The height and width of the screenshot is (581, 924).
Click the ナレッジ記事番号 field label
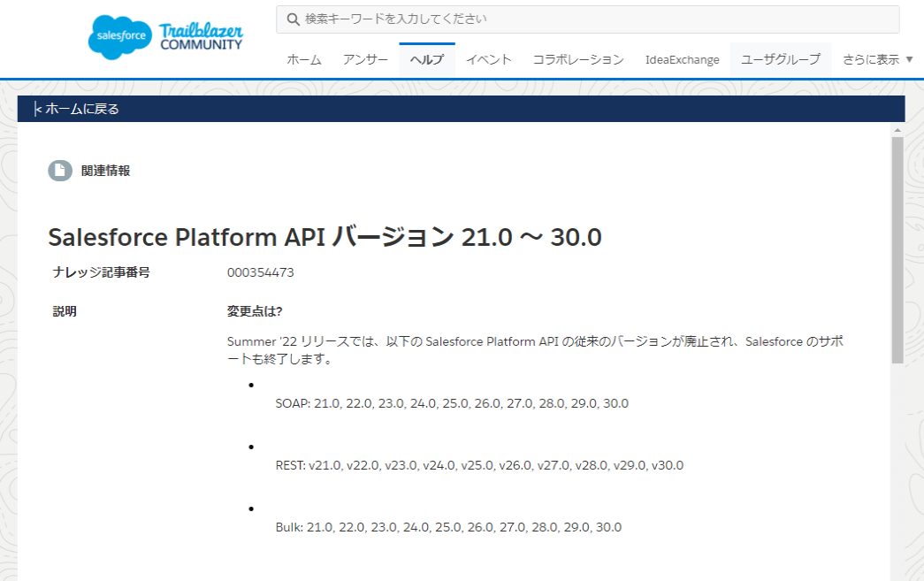(102, 272)
